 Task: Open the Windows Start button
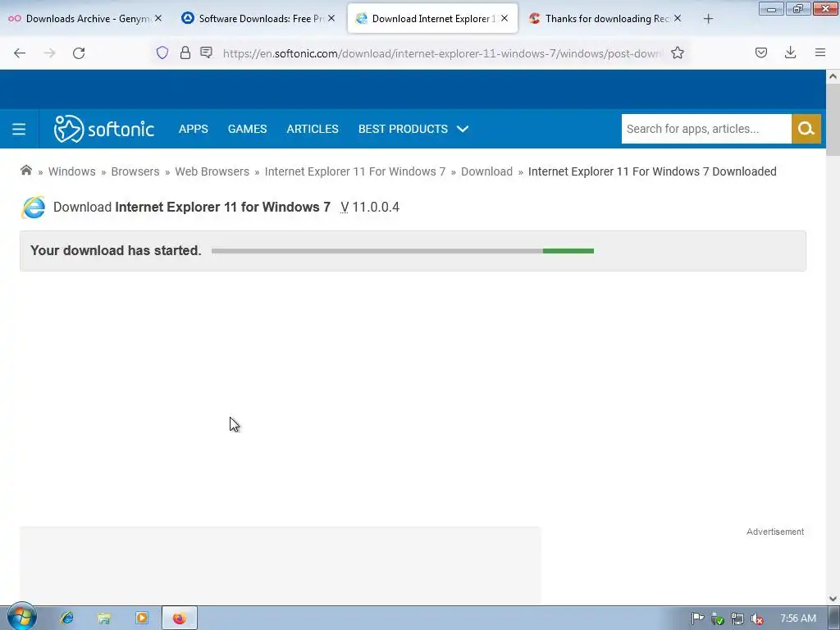[21, 617]
